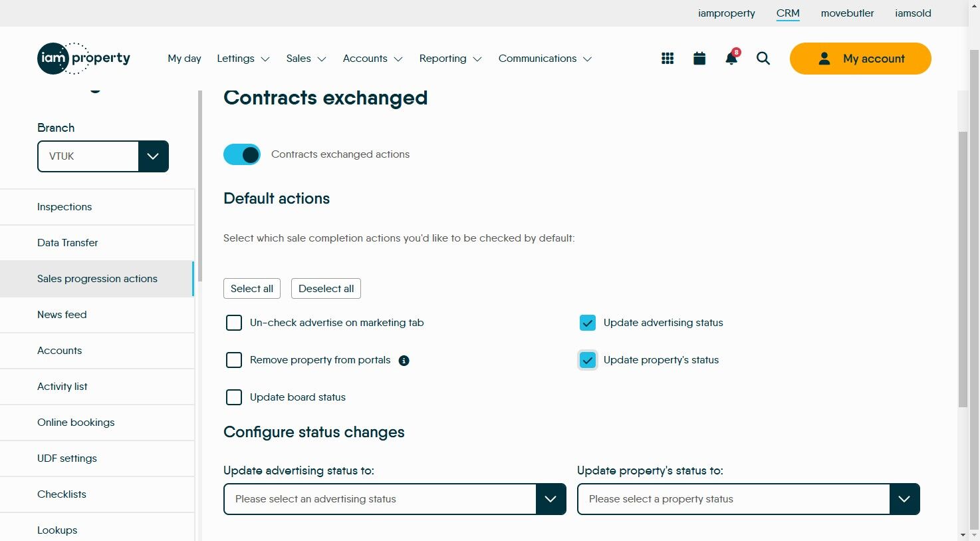Viewport: 980px width, 541px height.
Task: Toggle Contracts exchanged actions switch
Action: click(242, 154)
